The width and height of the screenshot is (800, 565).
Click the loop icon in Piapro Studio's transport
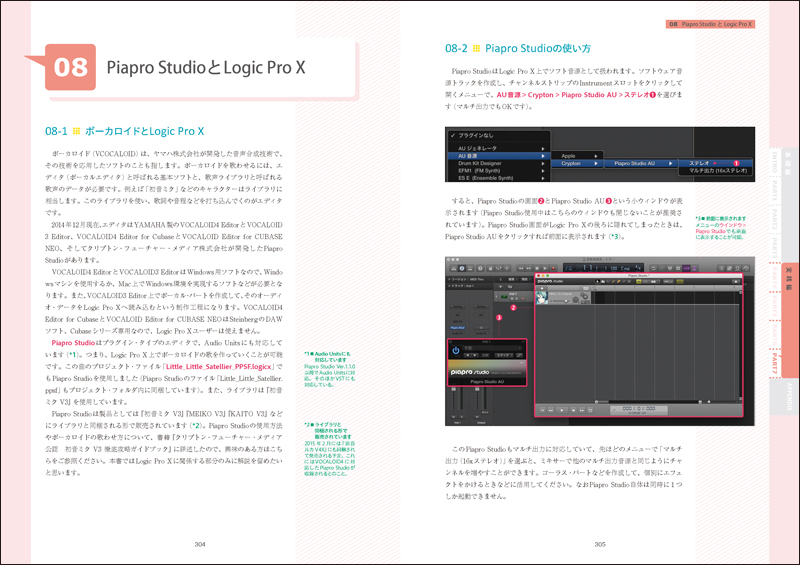coord(590,410)
